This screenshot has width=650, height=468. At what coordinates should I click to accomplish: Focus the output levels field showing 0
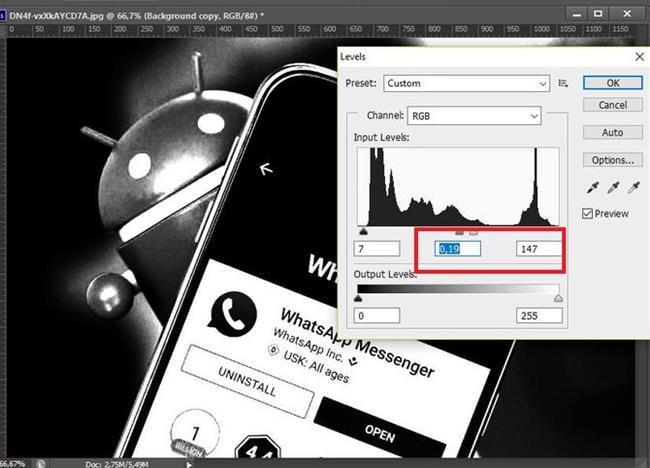pos(377,315)
